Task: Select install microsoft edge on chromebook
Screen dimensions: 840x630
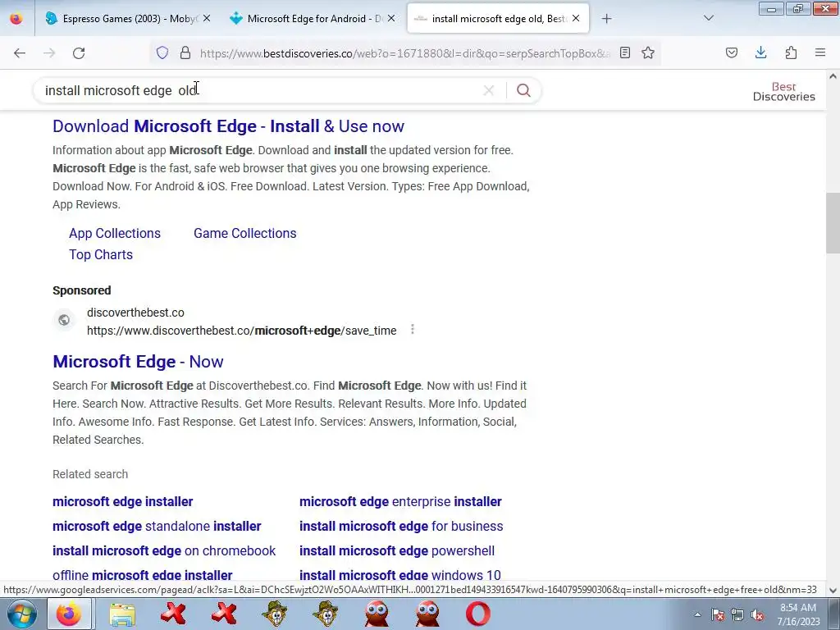Action: (164, 550)
